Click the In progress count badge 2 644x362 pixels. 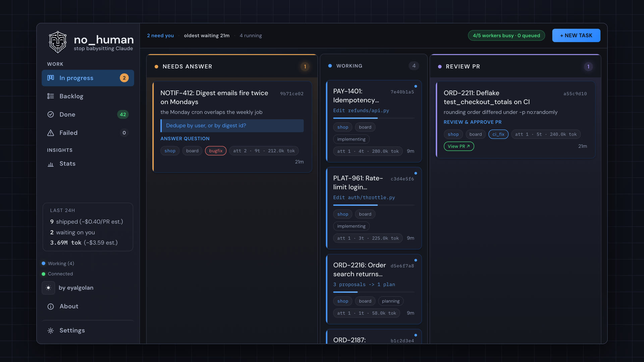click(x=124, y=78)
